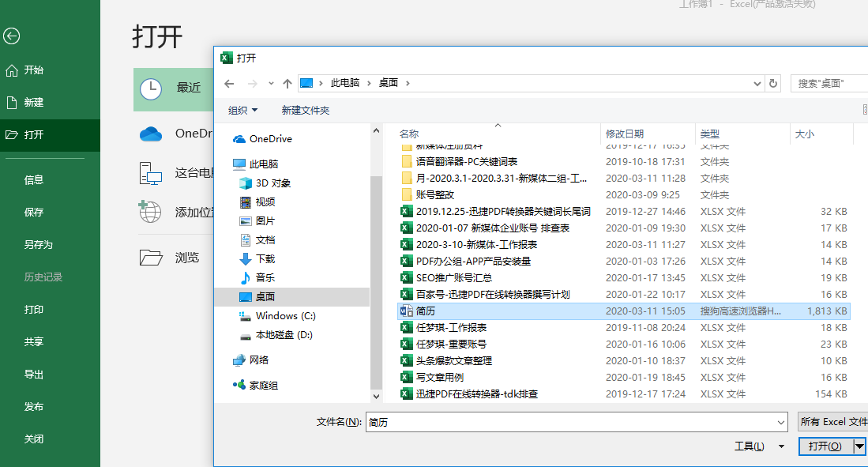The height and width of the screenshot is (467, 868).
Task: Click the Word icon of 简历
Action: click(x=406, y=311)
